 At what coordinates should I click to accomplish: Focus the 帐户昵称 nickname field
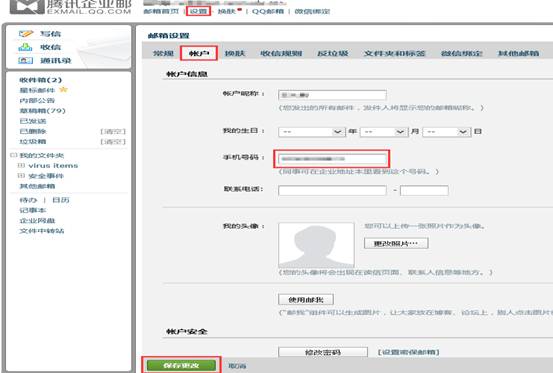[332, 95]
